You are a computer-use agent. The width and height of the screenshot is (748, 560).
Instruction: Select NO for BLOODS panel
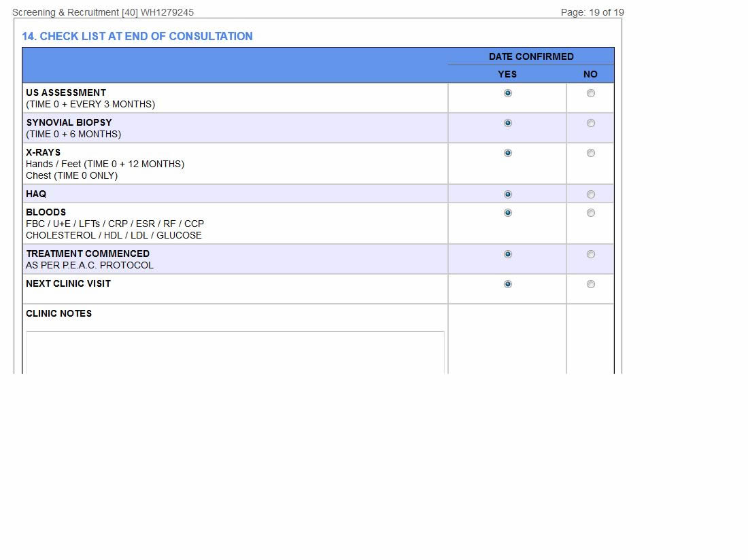(590, 213)
